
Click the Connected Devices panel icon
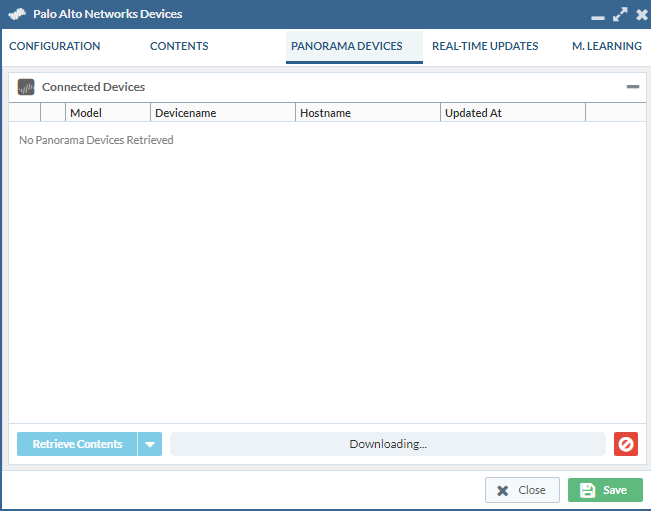point(26,87)
